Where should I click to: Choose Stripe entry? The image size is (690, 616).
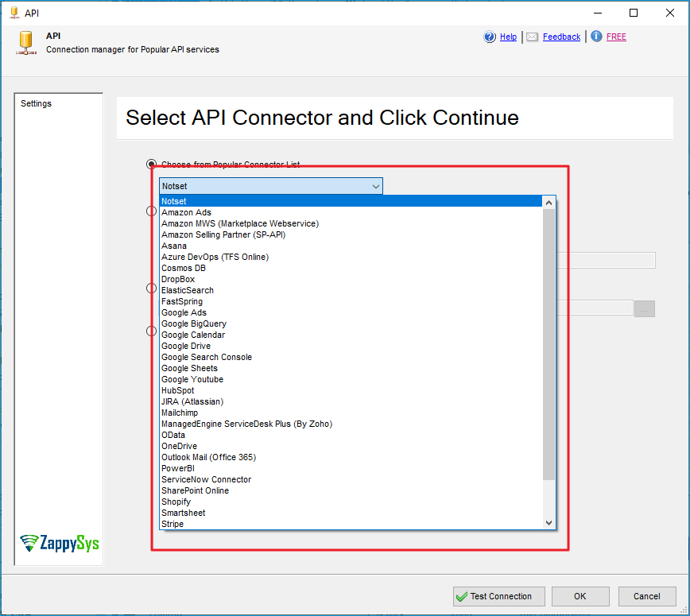[351, 524]
